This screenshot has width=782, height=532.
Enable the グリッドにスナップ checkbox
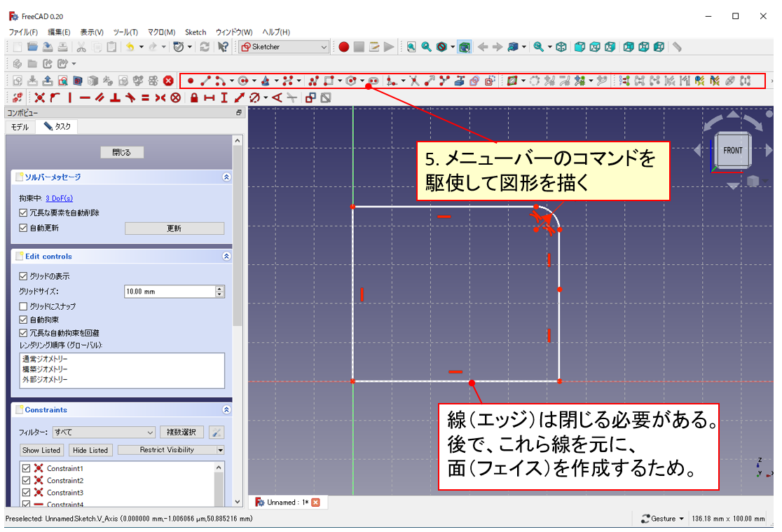coord(23,306)
